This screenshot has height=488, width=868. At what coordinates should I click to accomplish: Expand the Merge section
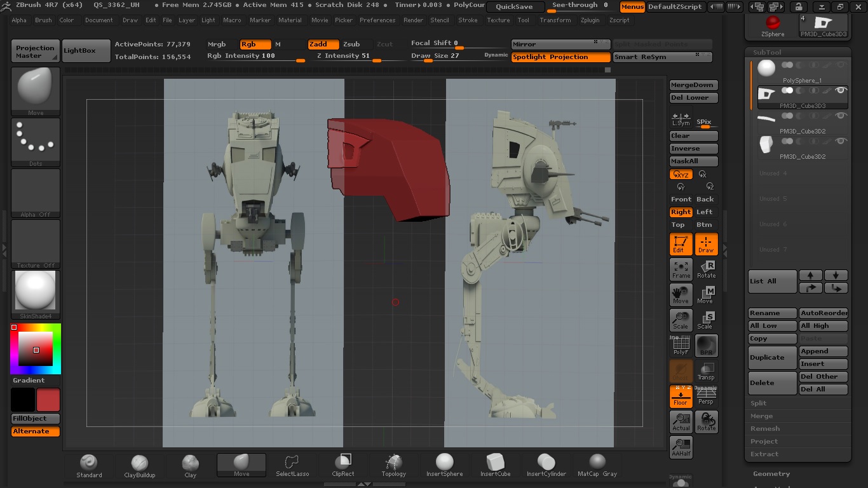coord(761,416)
